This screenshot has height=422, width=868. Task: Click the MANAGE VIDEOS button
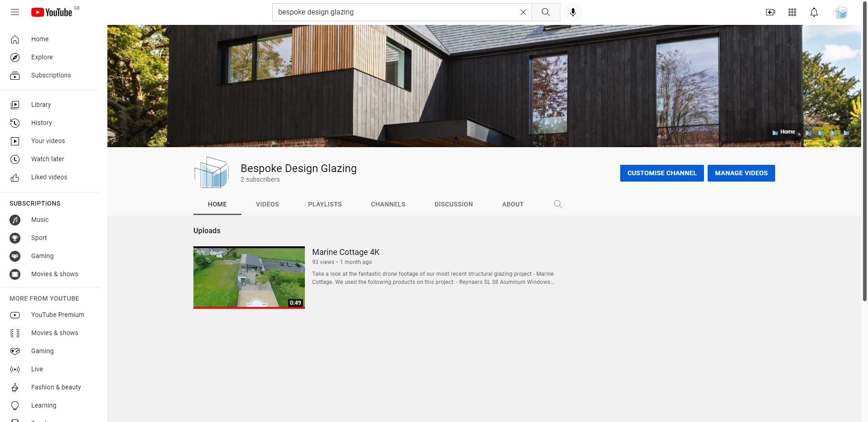point(741,173)
